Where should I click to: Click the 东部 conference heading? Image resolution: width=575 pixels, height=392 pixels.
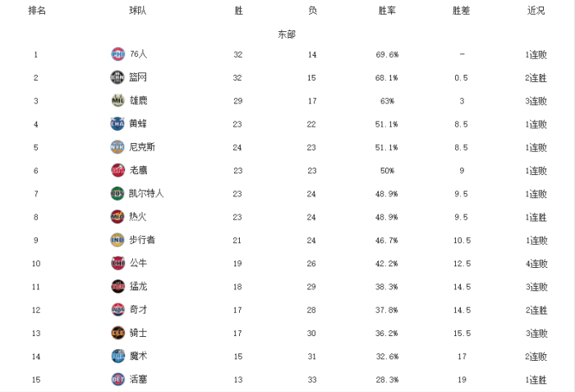pos(287,35)
